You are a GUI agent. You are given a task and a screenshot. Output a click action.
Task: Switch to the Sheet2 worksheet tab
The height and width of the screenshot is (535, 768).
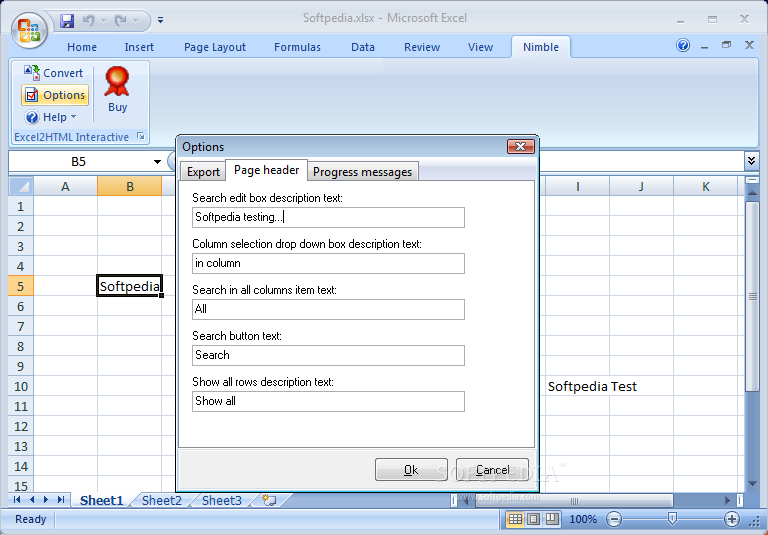click(162, 500)
